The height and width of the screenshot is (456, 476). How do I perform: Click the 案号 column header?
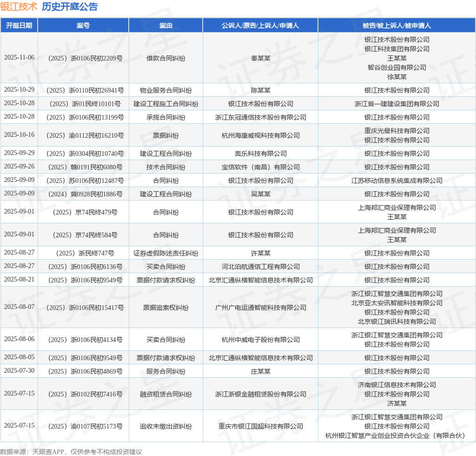[83, 26]
